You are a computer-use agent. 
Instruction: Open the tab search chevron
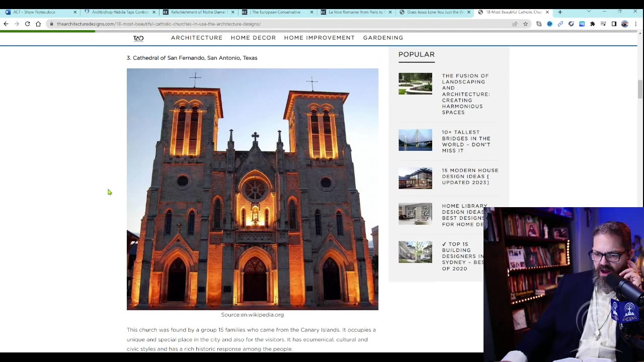coord(589,12)
